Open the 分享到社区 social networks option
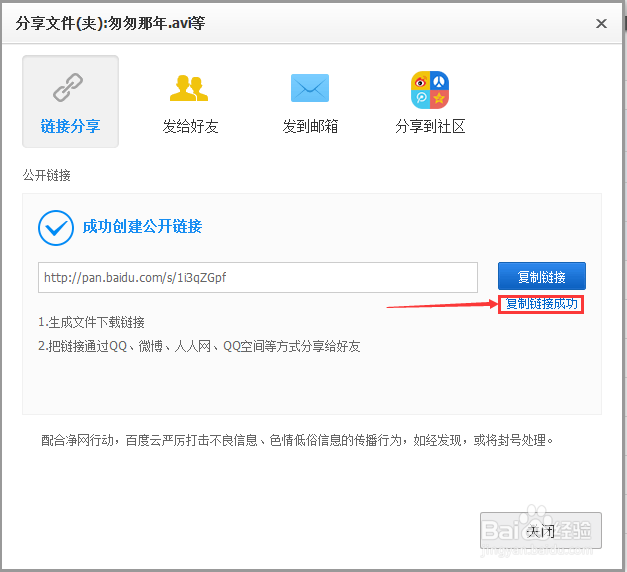 pos(430,103)
